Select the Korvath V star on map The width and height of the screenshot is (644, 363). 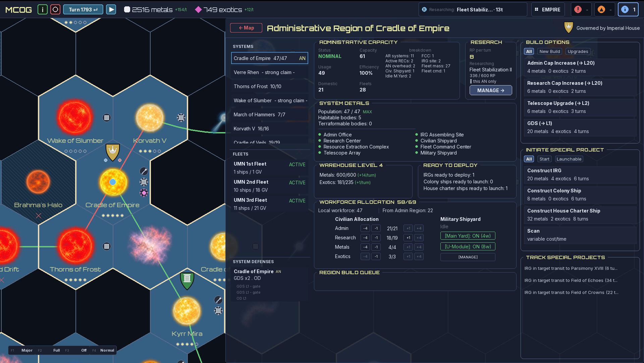pos(150,118)
